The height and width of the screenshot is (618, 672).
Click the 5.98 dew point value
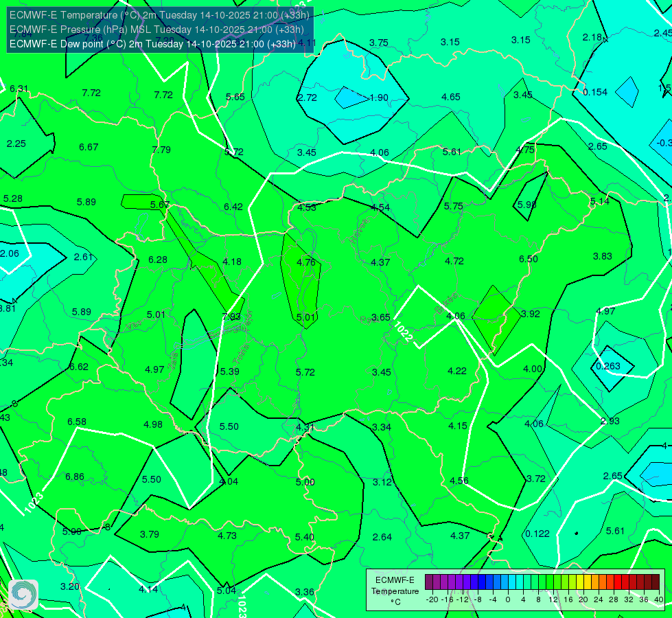coord(526,205)
